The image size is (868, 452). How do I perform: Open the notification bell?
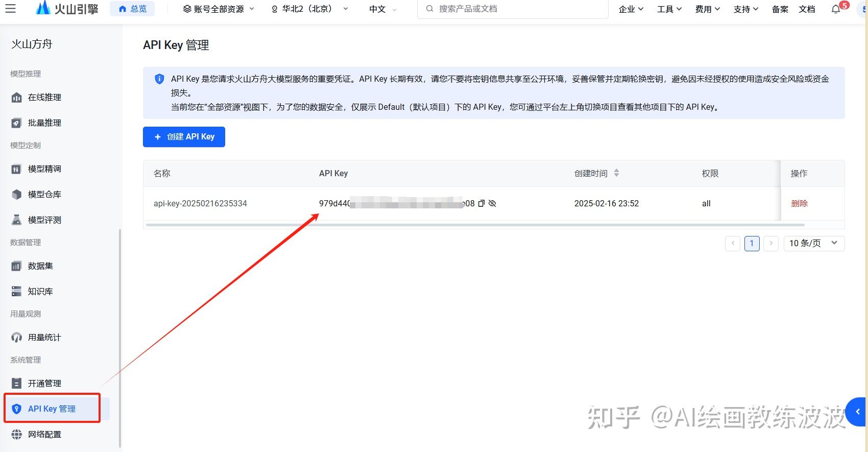pyautogui.click(x=836, y=9)
